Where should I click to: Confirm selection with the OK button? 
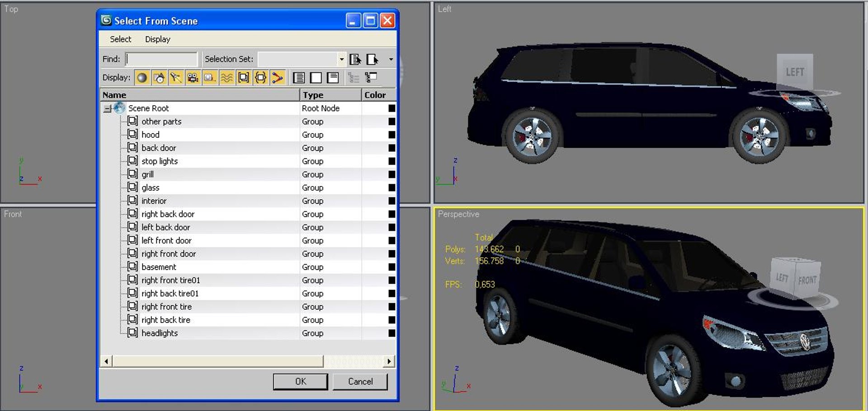click(x=301, y=382)
